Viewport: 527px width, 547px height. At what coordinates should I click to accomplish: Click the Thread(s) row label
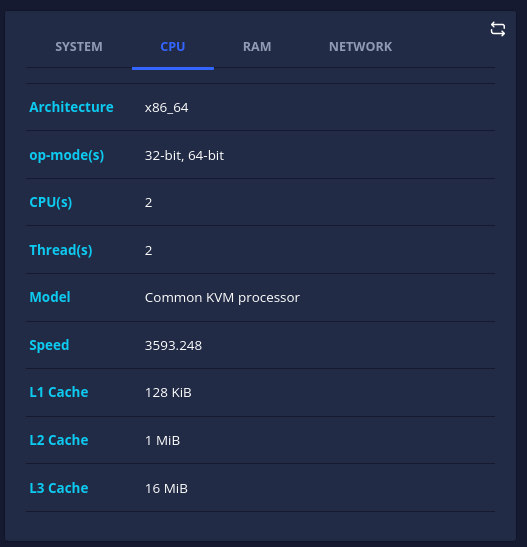pyautogui.click(x=61, y=250)
